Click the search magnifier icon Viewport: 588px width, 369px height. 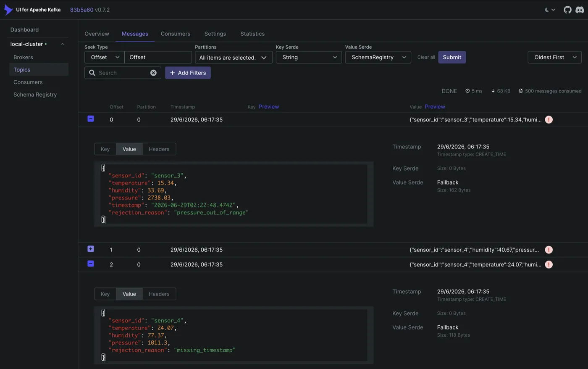click(92, 73)
